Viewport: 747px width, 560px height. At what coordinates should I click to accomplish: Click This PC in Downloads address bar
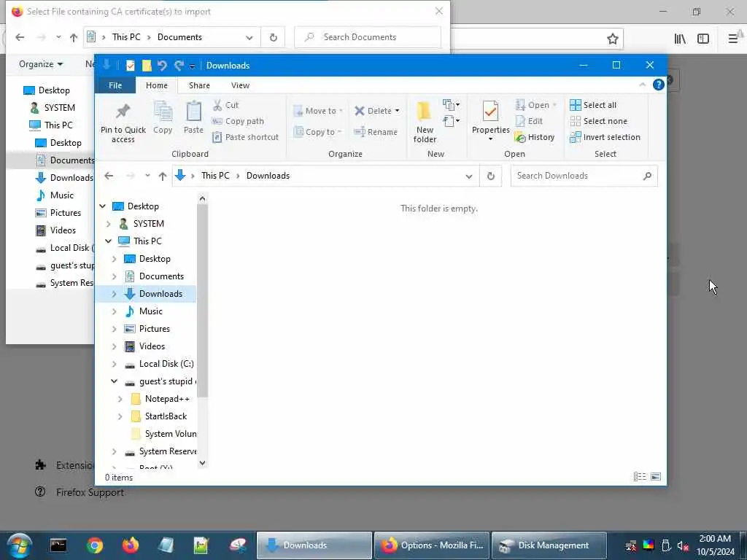click(215, 176)
